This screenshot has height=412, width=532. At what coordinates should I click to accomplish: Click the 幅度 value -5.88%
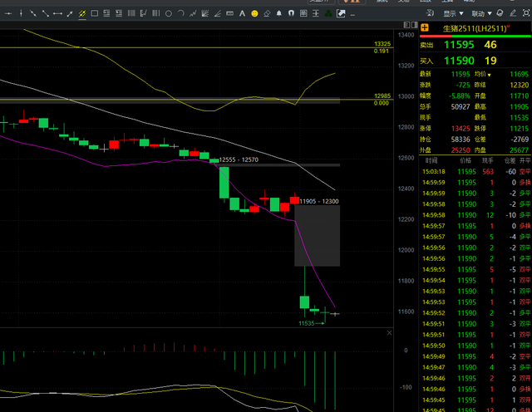[x=460, y=96]
